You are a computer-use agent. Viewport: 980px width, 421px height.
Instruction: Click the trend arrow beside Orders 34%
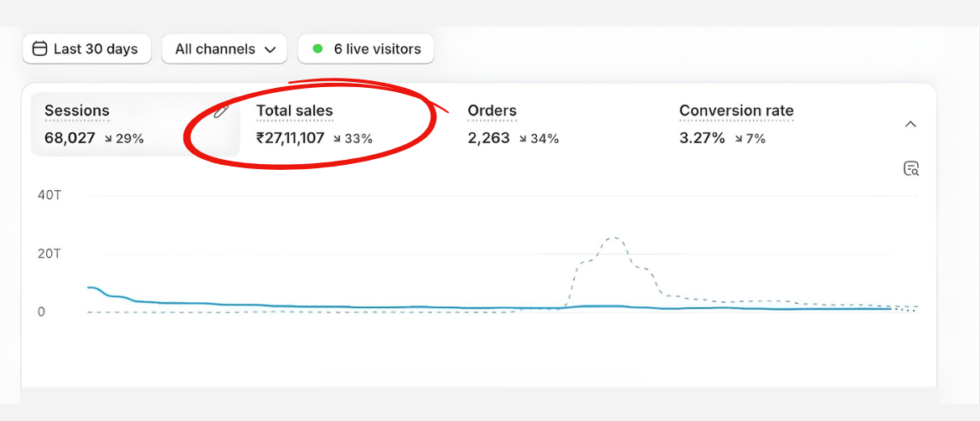[x=524, y=139]
